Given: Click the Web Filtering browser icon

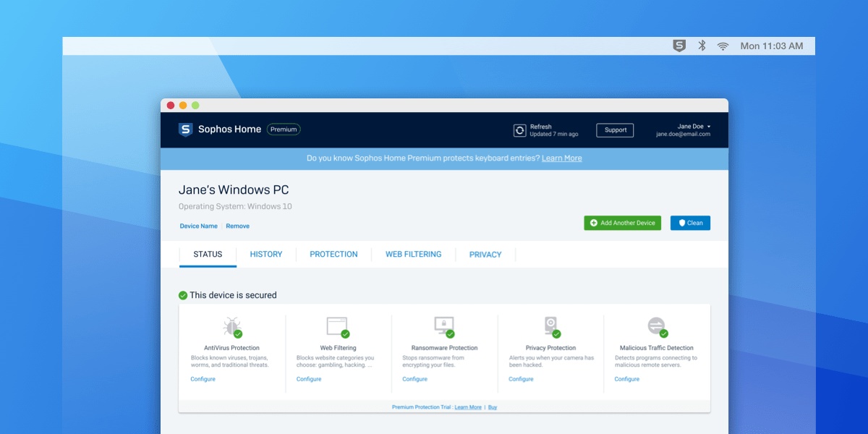Looking at the screenshot, I should pyautogui.click(x=337, y=325).
